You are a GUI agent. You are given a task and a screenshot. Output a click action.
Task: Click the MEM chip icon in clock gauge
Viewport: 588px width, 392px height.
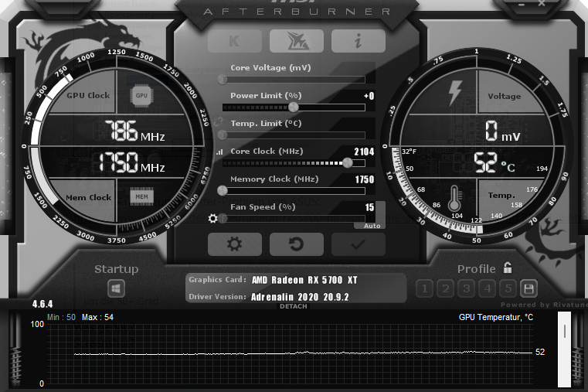click(x=141, y=196)
